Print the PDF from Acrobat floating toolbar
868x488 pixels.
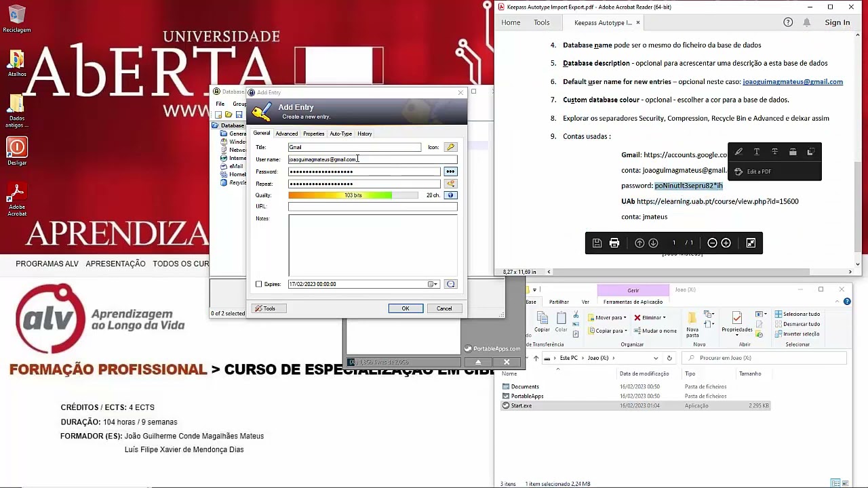614,243
